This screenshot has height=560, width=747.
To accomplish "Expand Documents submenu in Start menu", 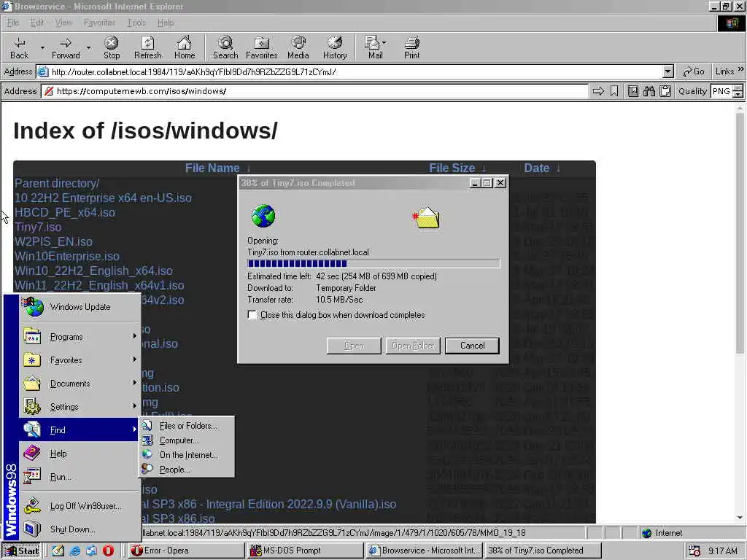I will pyautogui.click(x=80, y=384).
